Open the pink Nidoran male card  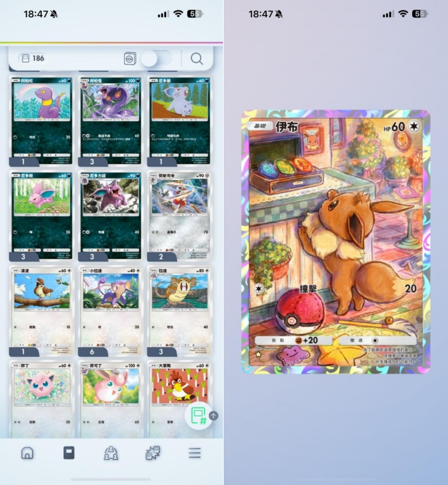[x=42, y=216]
